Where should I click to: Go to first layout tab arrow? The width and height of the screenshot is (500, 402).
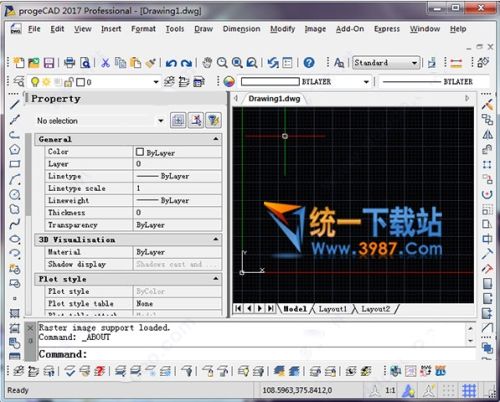tap(238, 309)
